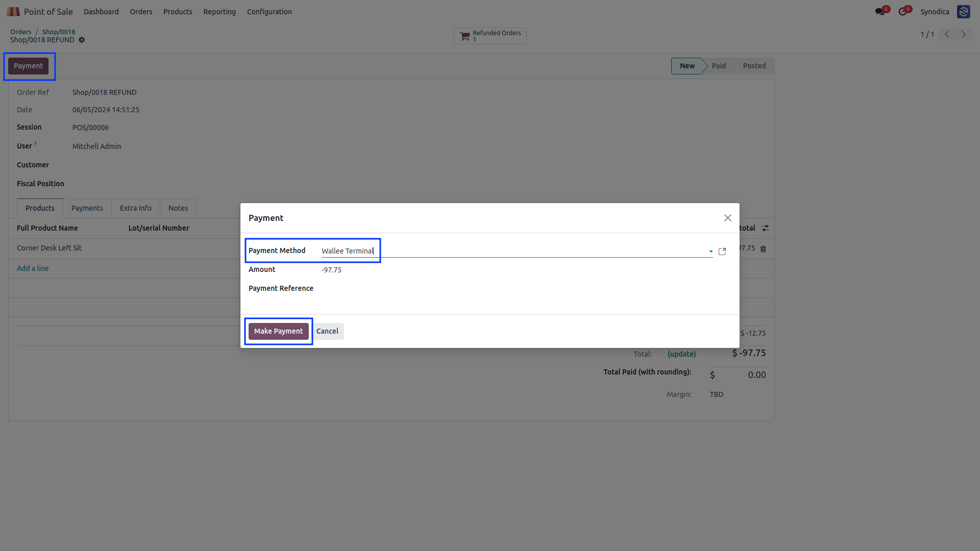This screenshot has height=551, width=980.
Task: Click the help question mark beside User
Action: coord(35,144)
